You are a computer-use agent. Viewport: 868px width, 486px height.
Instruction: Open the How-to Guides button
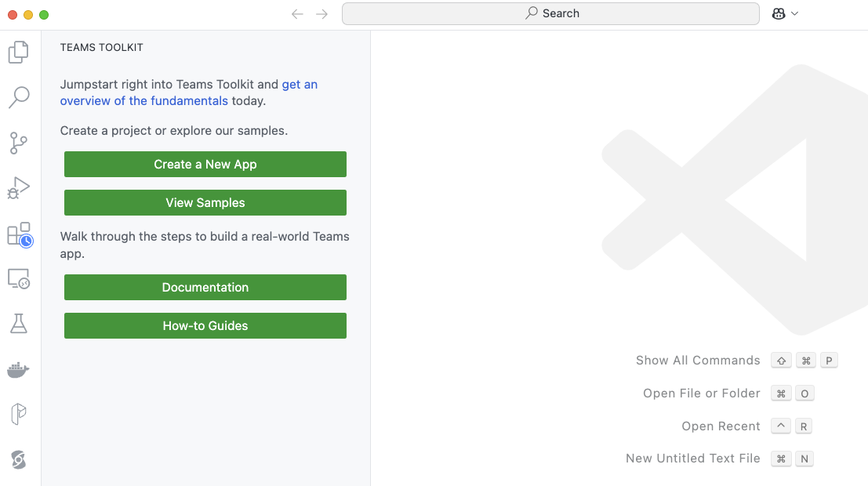tap(205, 326)
